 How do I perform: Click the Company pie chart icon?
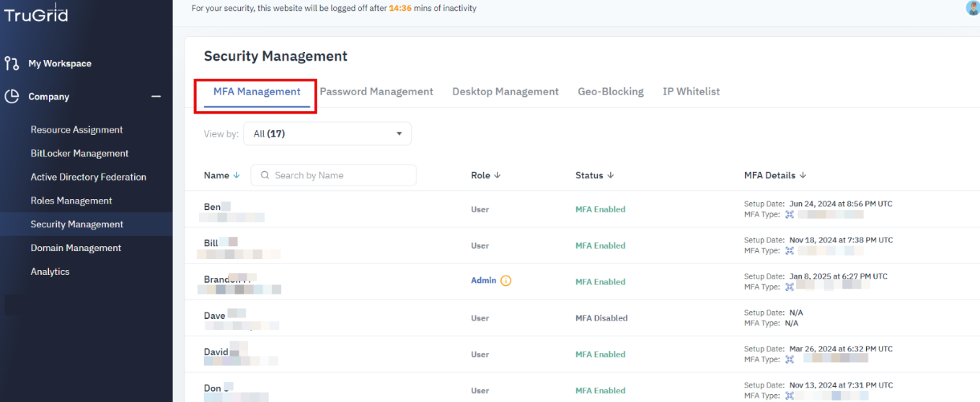click(x=12, y=97)
